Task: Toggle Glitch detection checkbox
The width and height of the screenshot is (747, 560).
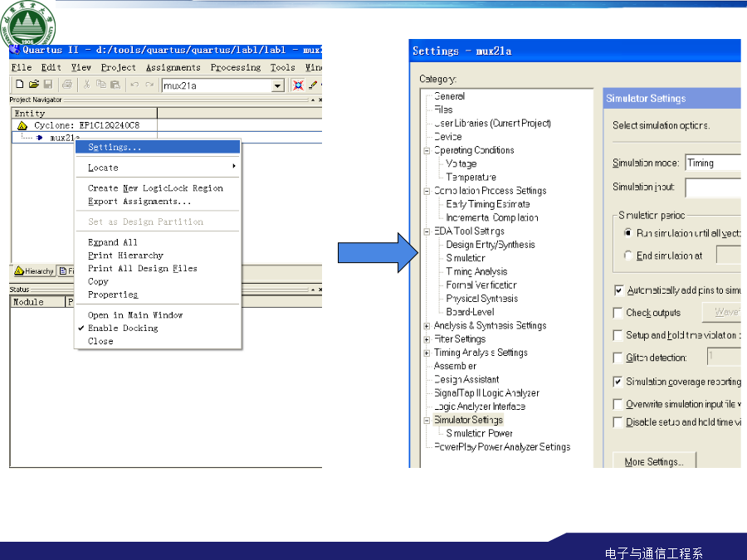Action: (x=618, y=358)
